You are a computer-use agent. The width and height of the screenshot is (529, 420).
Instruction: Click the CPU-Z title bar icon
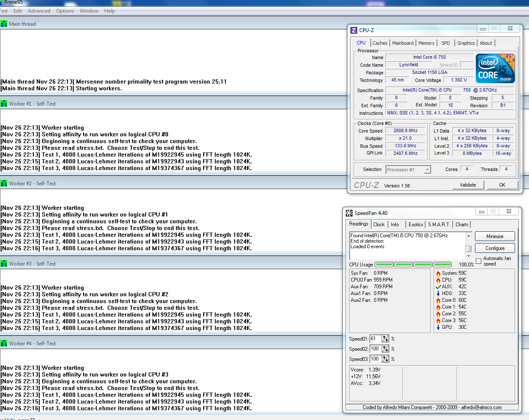click(x=354, y=30)
